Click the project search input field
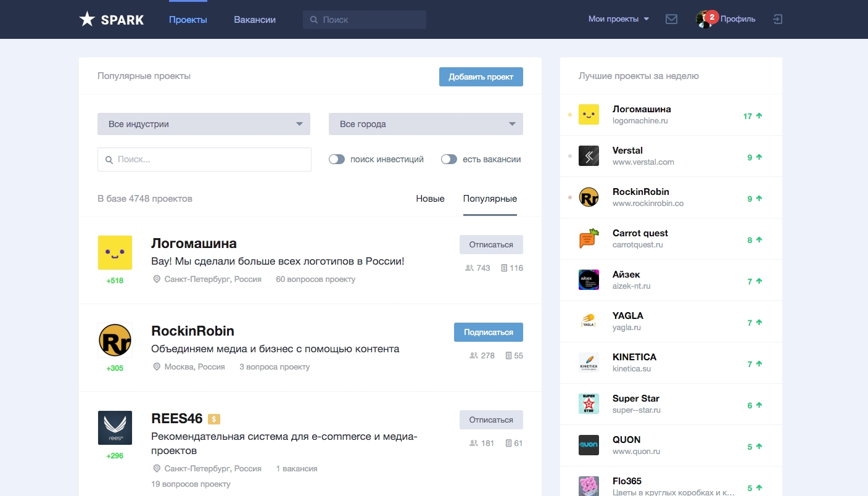 204,159
